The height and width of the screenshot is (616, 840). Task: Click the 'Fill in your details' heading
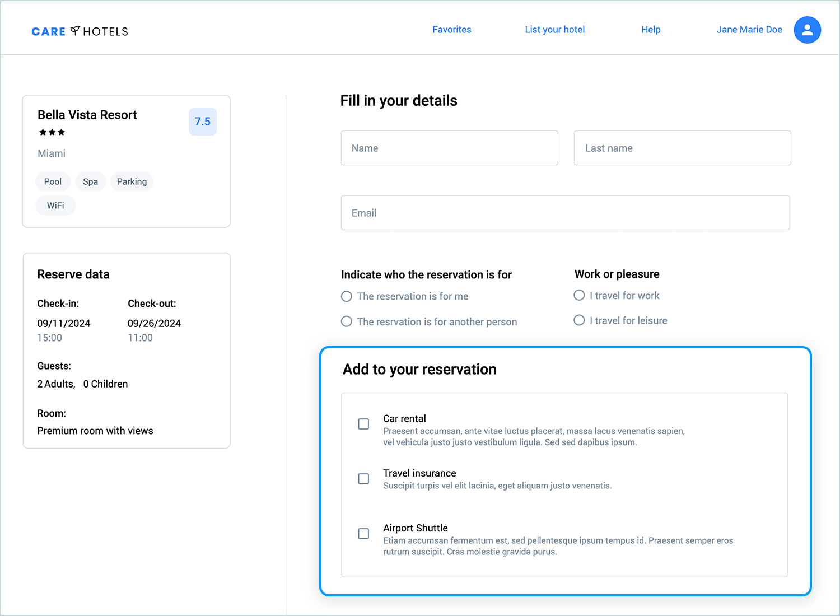399,101
